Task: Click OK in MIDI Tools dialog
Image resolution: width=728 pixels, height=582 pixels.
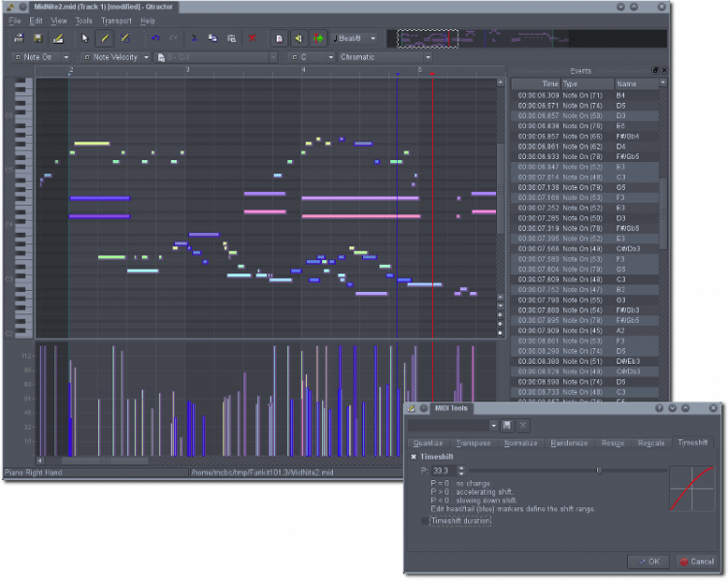Action: tap(648, 562)
